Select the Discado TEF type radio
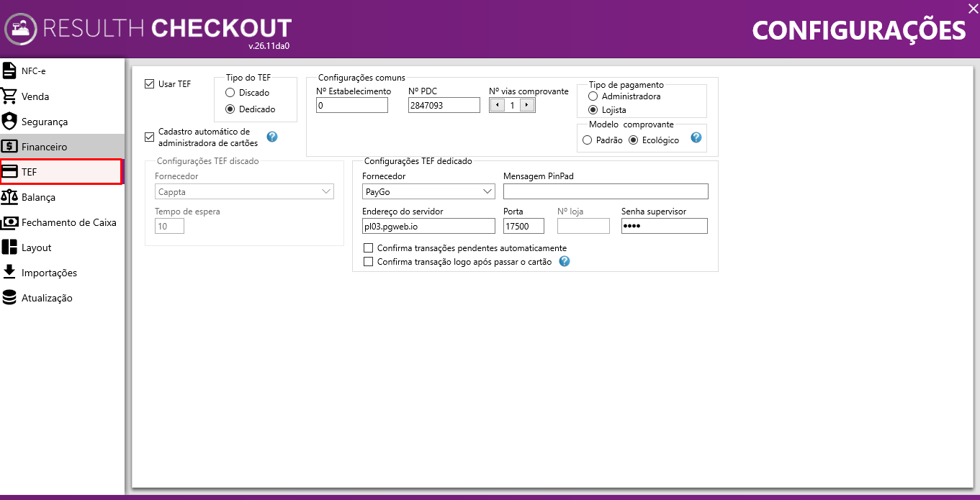This screenshot has height=500, width=980. coord(230,92)
